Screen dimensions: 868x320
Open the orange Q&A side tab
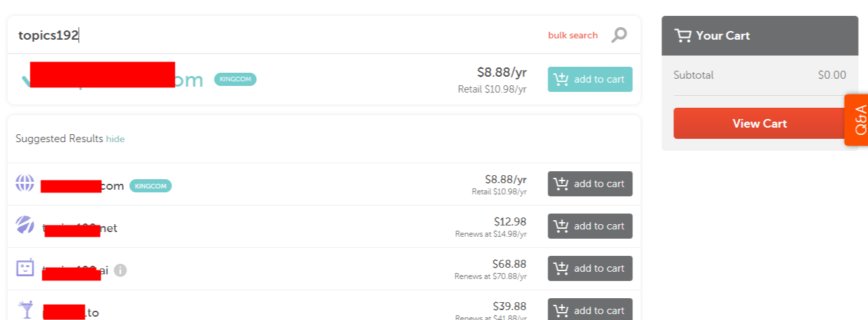click(x=857, y=120)
